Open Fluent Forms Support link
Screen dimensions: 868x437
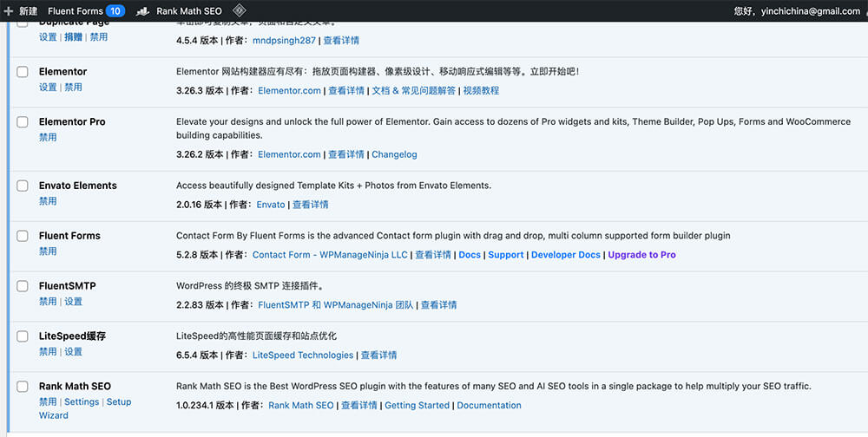(506, 255)
